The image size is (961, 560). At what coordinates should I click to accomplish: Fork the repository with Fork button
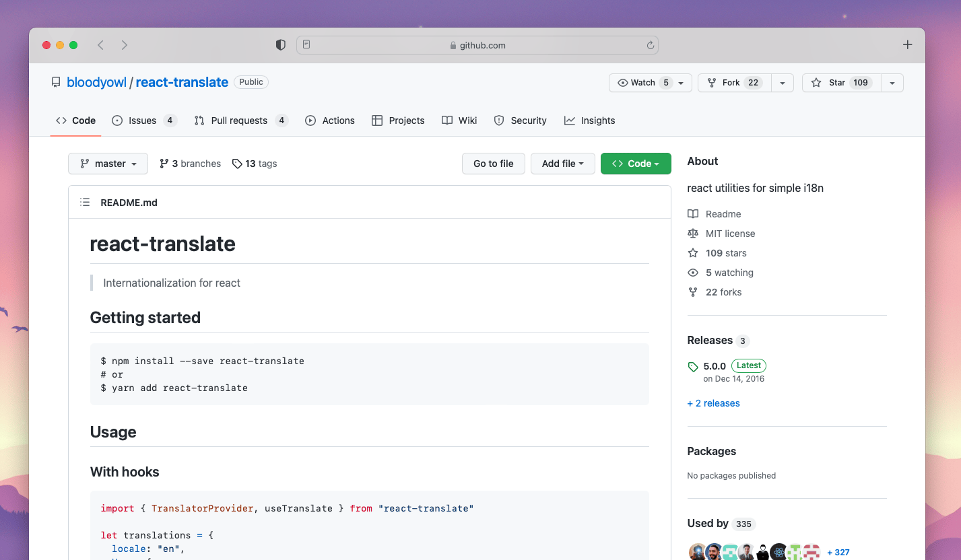click(734, 83)
